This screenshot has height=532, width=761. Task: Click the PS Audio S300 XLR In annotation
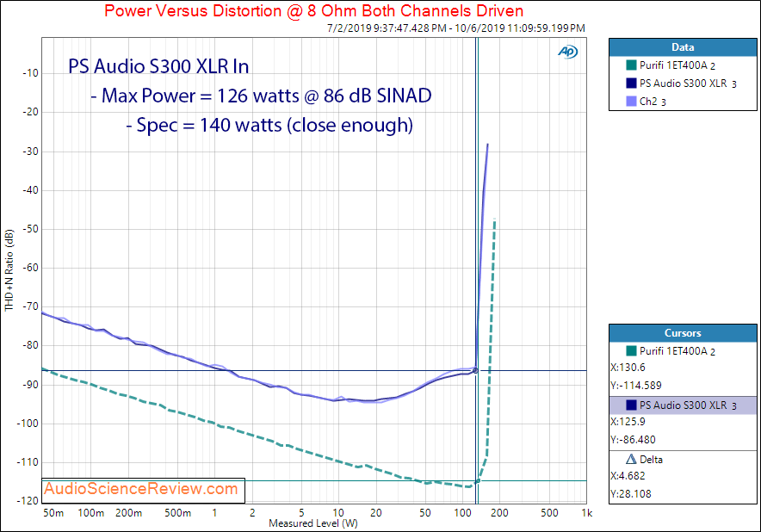click(158, 66)
